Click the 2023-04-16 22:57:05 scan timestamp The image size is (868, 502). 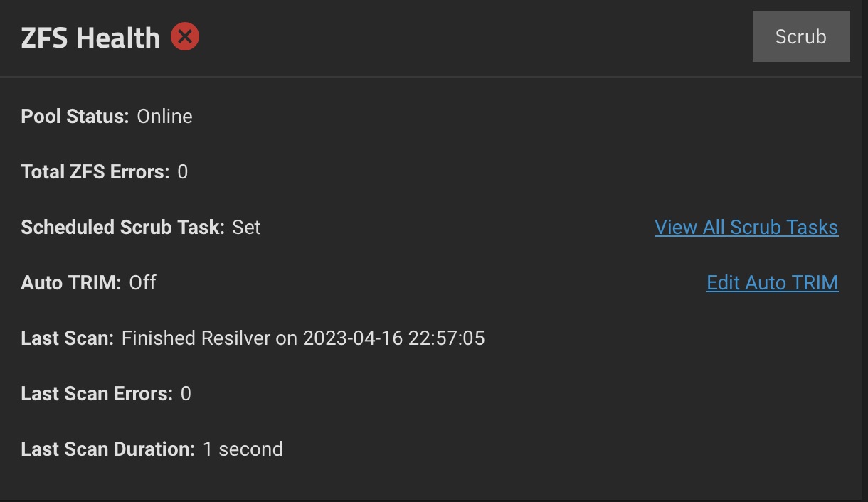point(394,338)
